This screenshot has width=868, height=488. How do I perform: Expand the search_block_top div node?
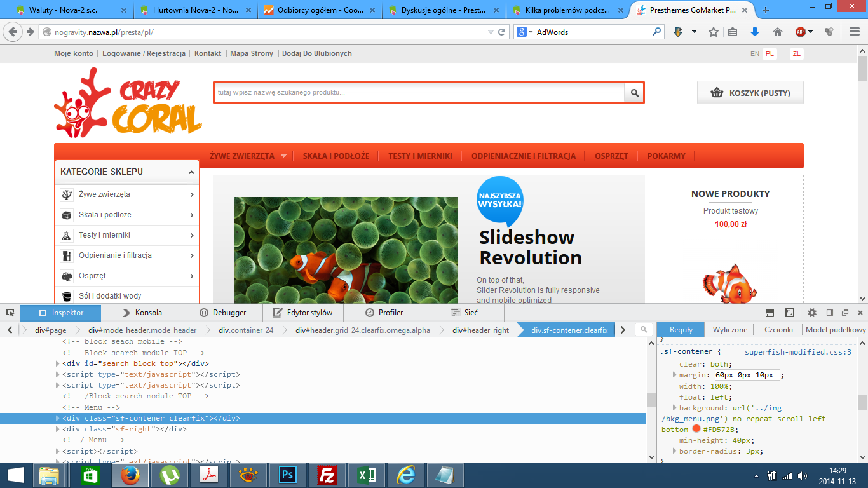click(58, 364)
